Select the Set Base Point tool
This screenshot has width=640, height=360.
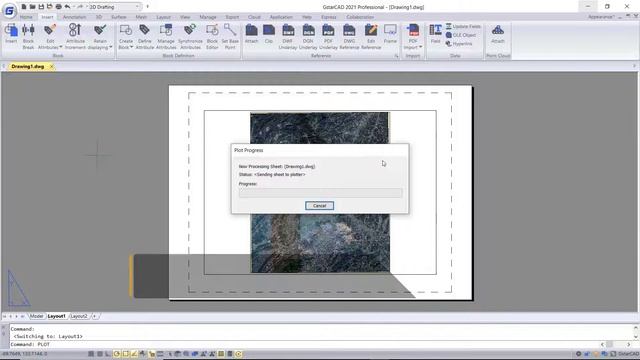[230, 36]
